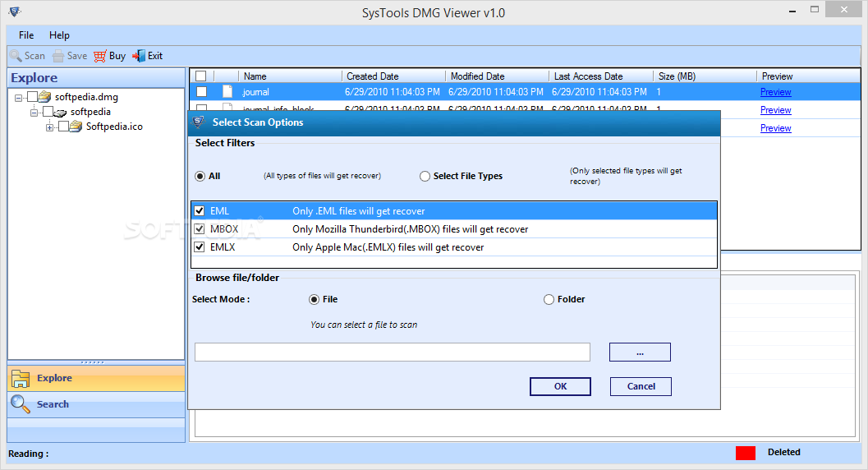Sort by Size (MB) column header
Image resolution: width=868 pixels, height=470 pixels.
(x=704, y=76)
